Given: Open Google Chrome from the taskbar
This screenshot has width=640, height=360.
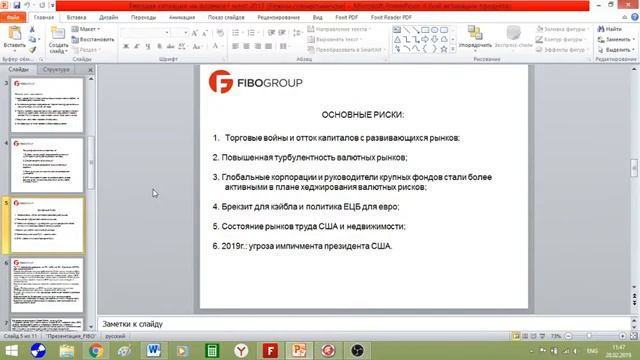Looking at the screenshot, I should [x=96, y=351].
